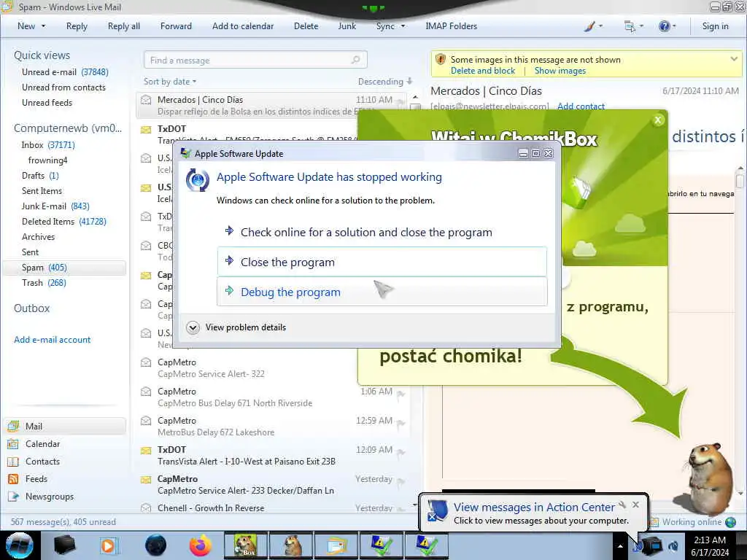Click View messages in Action Center
The width and height of the screenshot is (747, 560).
[x=534, y=507]
